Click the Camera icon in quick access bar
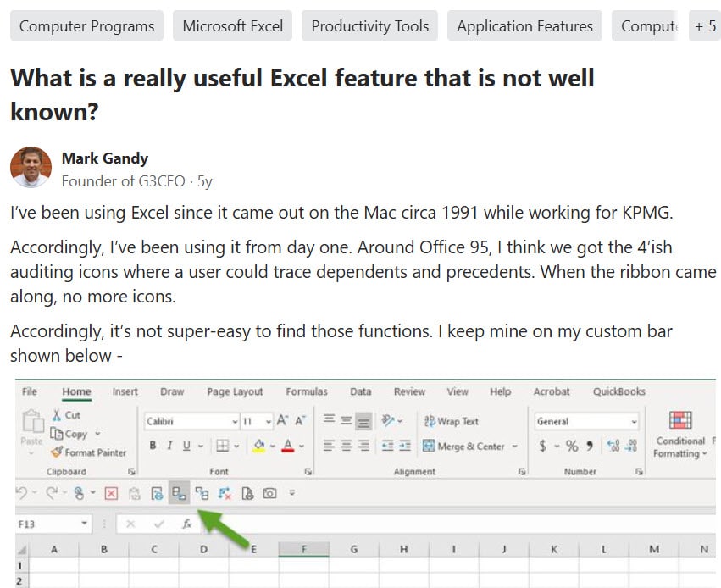721x588 pixels. point(269,493)
